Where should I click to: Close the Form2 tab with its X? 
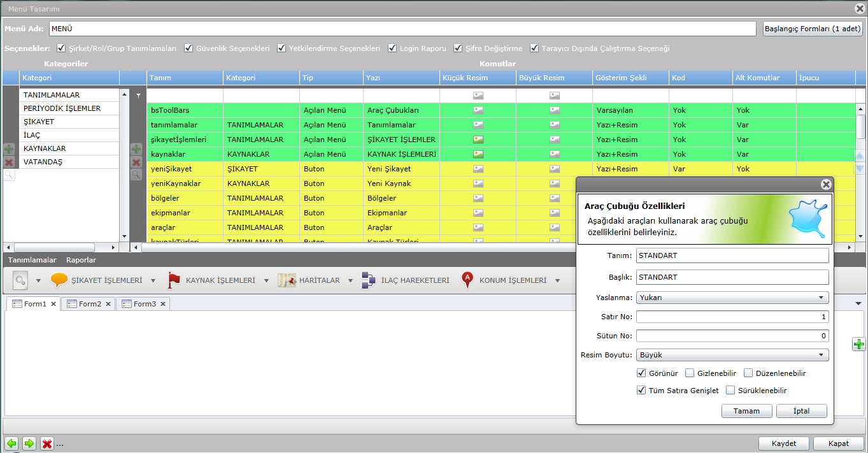coord(108,304)
